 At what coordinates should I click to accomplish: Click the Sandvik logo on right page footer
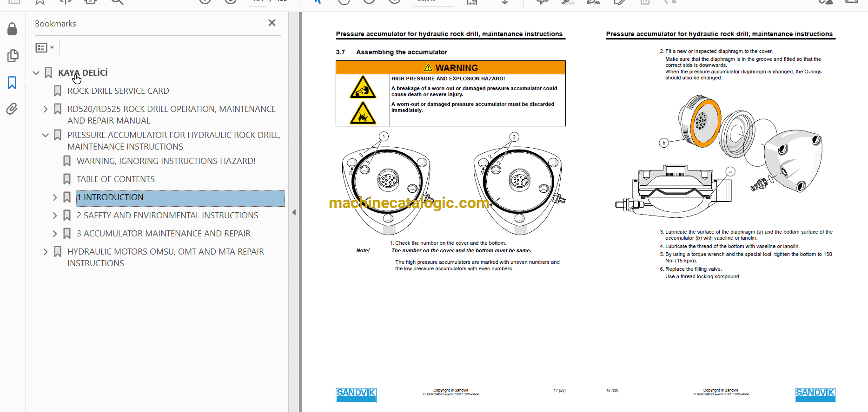click(815, 395)
